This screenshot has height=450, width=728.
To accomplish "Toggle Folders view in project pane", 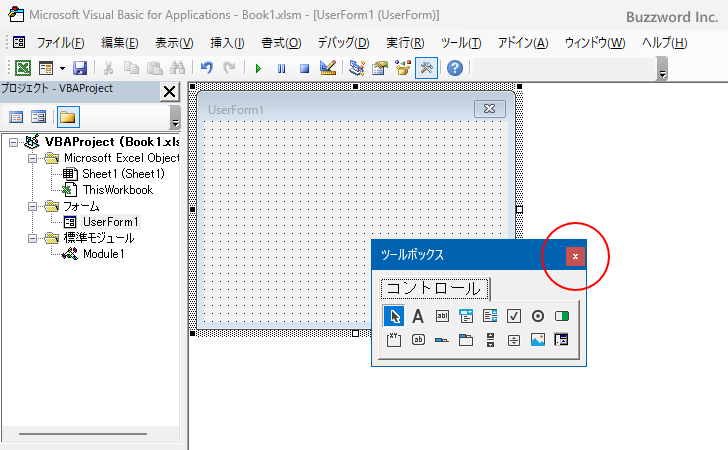I will [x=68, y=117].
